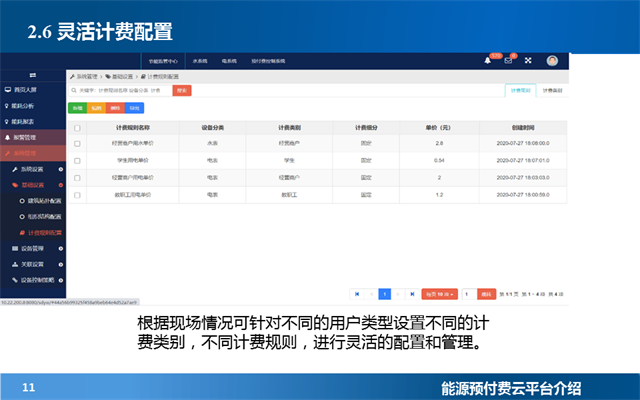
Task: Click the tag icon beside 基础设置 in sidebar
Action: click(x=15, y=185)
